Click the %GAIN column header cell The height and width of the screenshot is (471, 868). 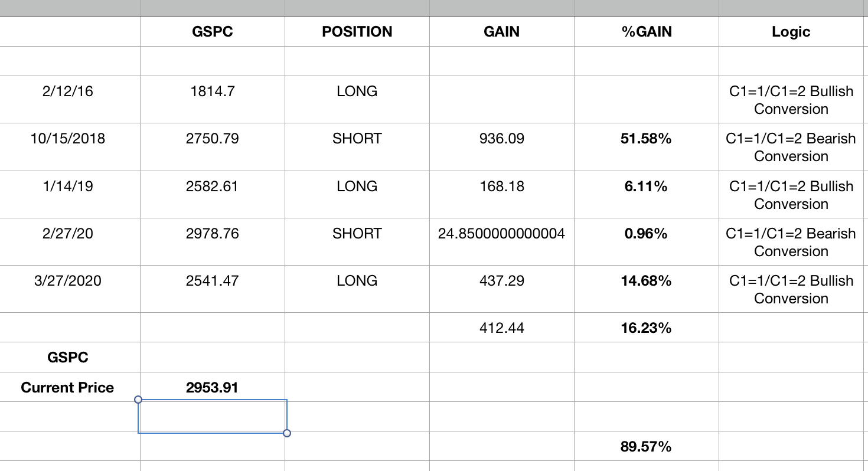(647, 32)
